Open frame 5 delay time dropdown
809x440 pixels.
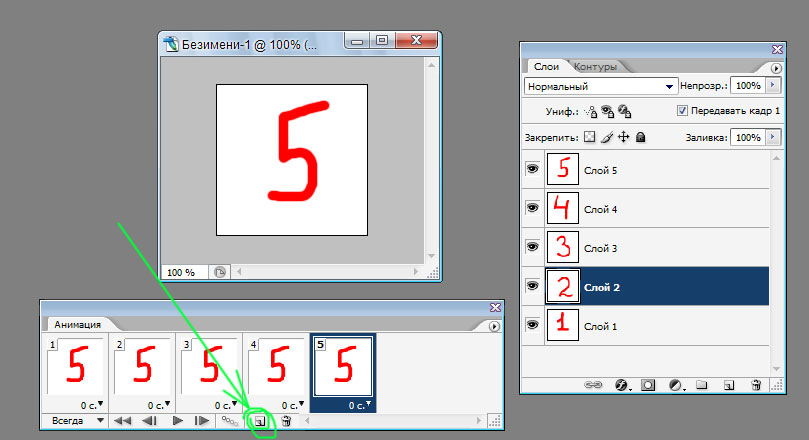[x=360, y=405]
